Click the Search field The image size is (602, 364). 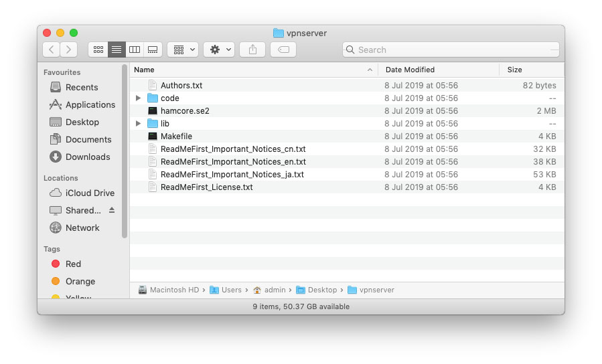(x=450, y=50)
